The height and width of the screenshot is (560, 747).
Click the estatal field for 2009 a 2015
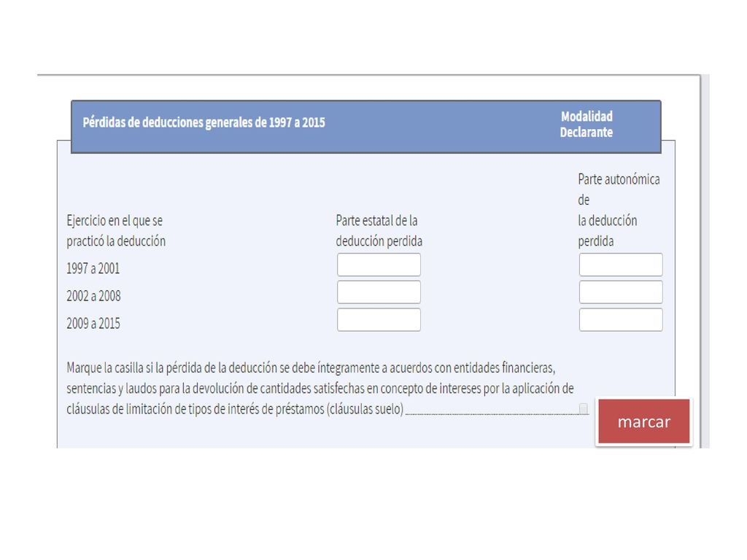click(379, 319)
